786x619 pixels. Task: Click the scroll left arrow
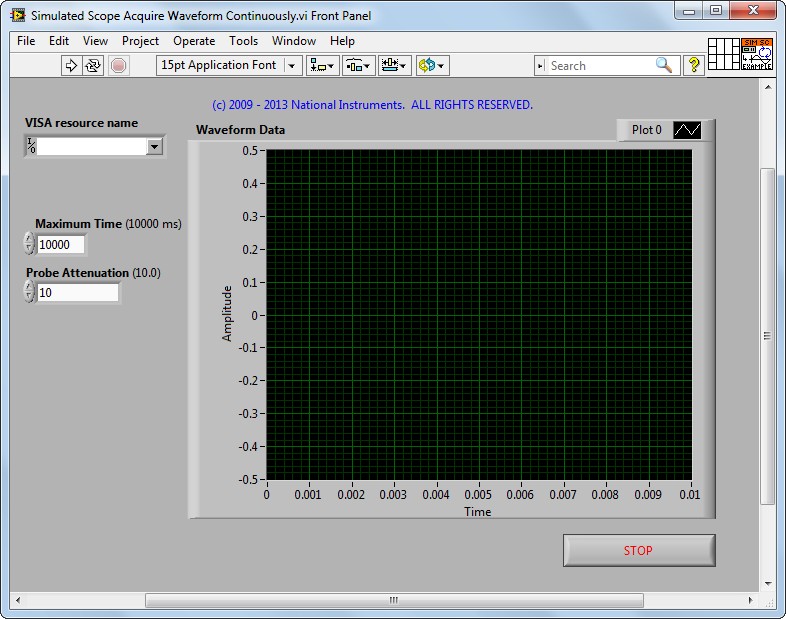18,600
